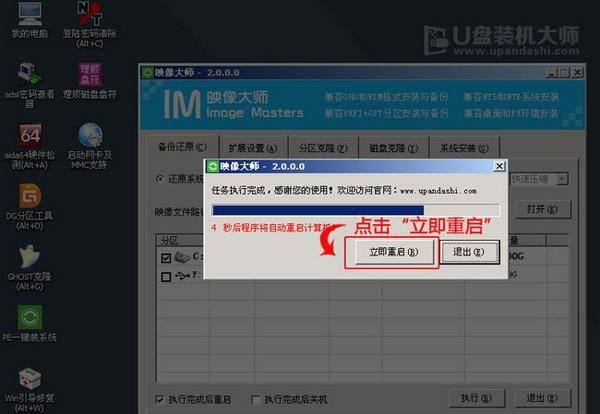Open the 快速压缩 dropdown
Screen dimensions: 600x414
point(562,179)
